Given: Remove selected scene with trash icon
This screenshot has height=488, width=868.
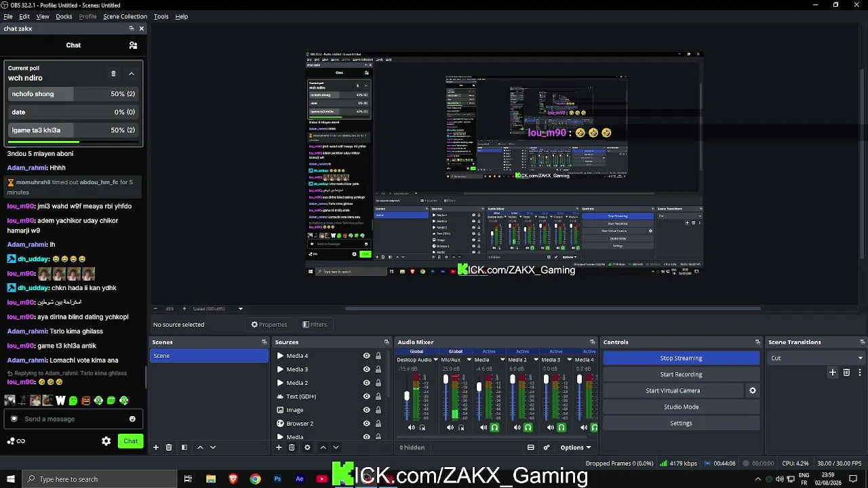Looking at the screenshot, I should pyautogui.click(x=169, y=447).
